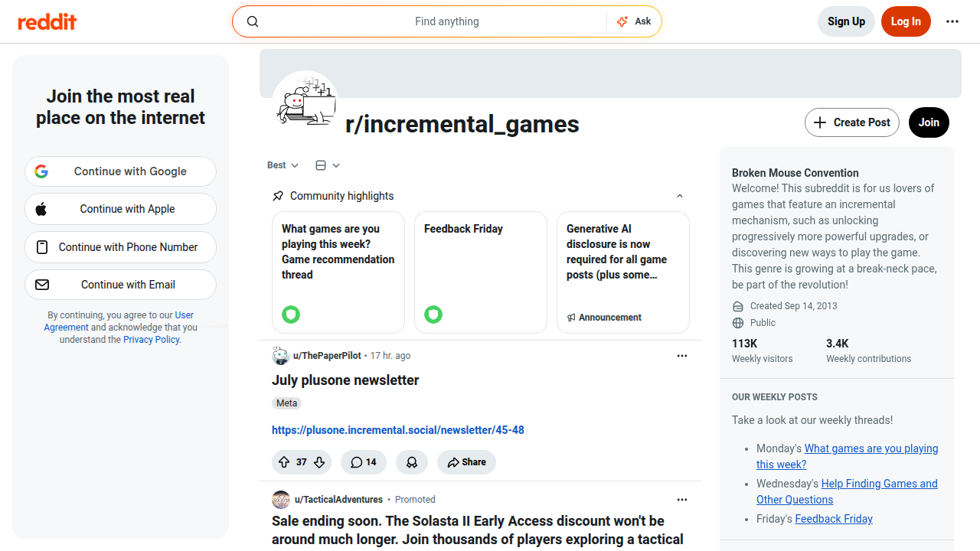Click the Google logo icon
Screen dimensions: 980x551
[41, 171]
